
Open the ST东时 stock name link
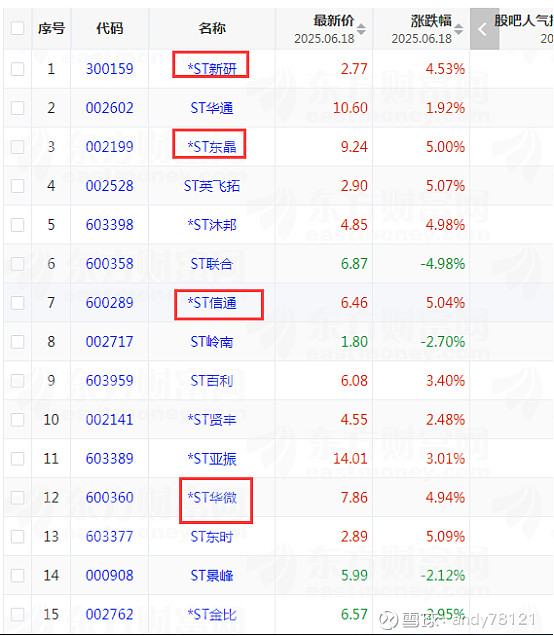pos(212,536)
